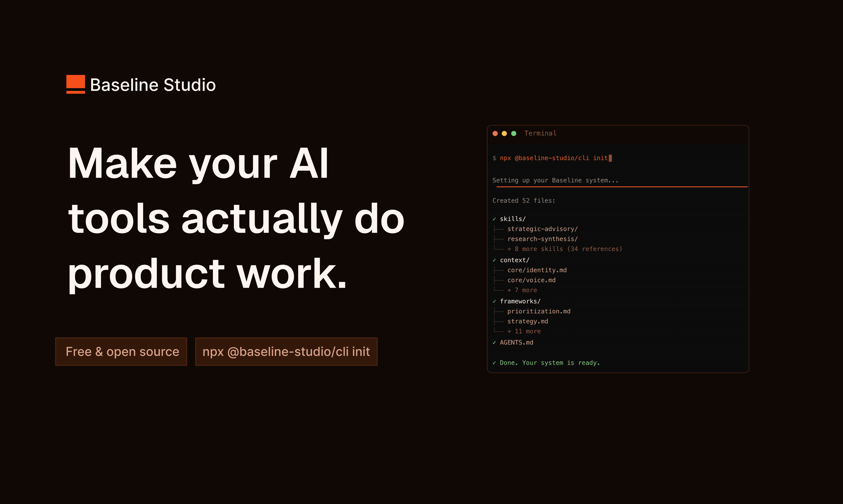Toggle the context/ folder entry
This screenshot has height=504, width=843.
515,260
